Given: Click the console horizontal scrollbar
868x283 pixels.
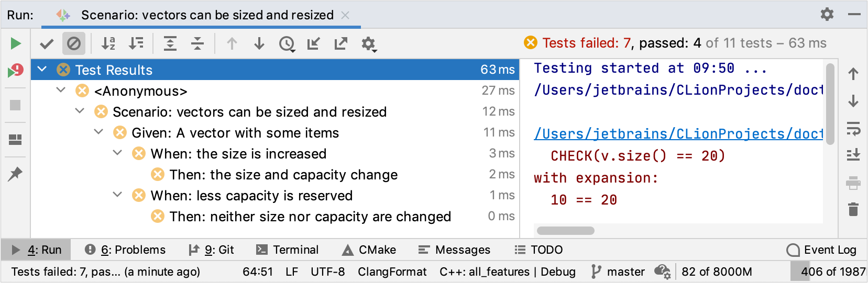Looking at the screenshot, I should pyautogui.click(x=566, y=231).
